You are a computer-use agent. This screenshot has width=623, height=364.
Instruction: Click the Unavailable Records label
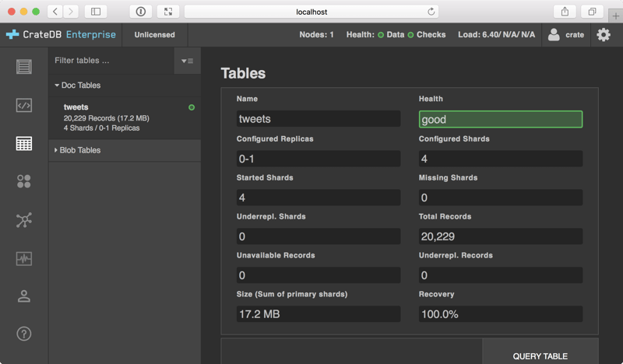[276, 255]
